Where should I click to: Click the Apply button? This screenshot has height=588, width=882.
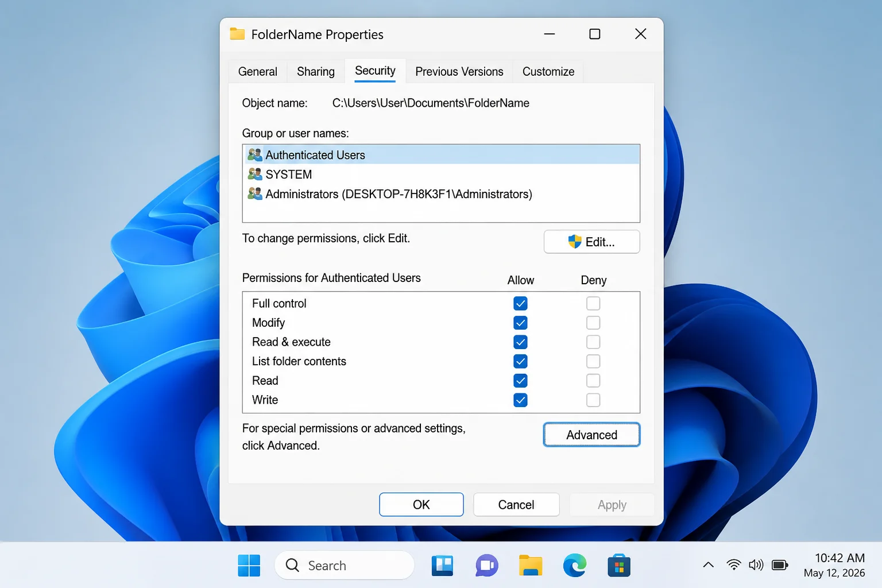(612, 505)
